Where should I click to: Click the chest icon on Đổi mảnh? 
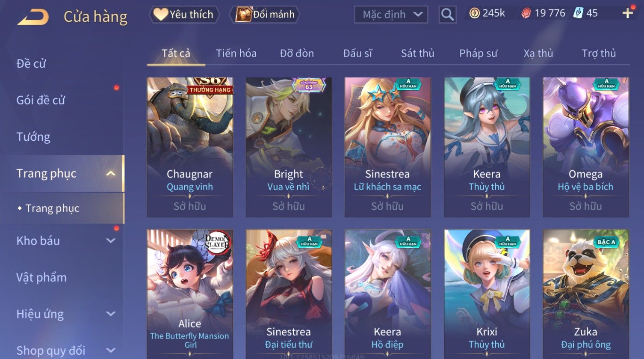pyautogui.click(x=244, y=14)
